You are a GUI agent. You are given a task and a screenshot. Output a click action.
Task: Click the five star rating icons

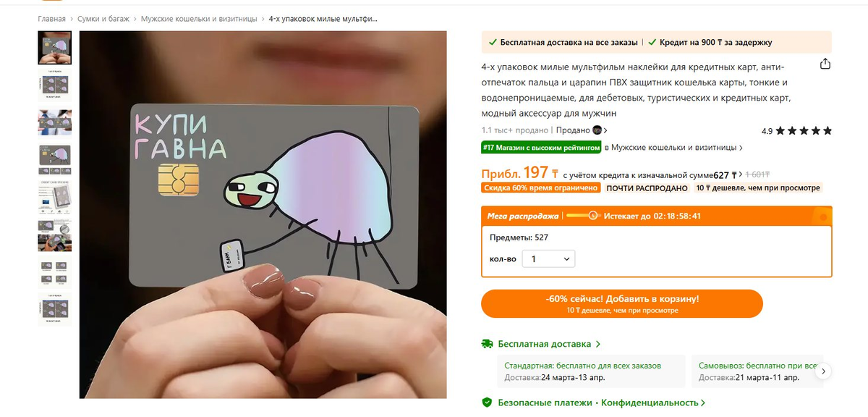pos(804,131)
